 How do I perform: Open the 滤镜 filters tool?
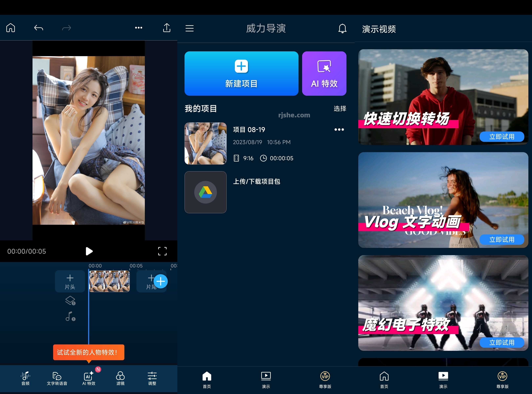[x=120, y=379]
